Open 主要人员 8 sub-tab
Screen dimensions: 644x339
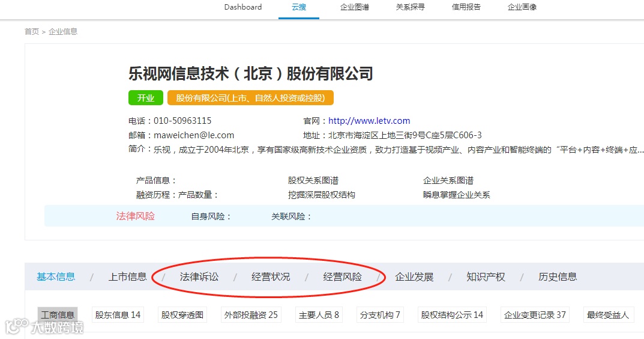click(319, 315)
